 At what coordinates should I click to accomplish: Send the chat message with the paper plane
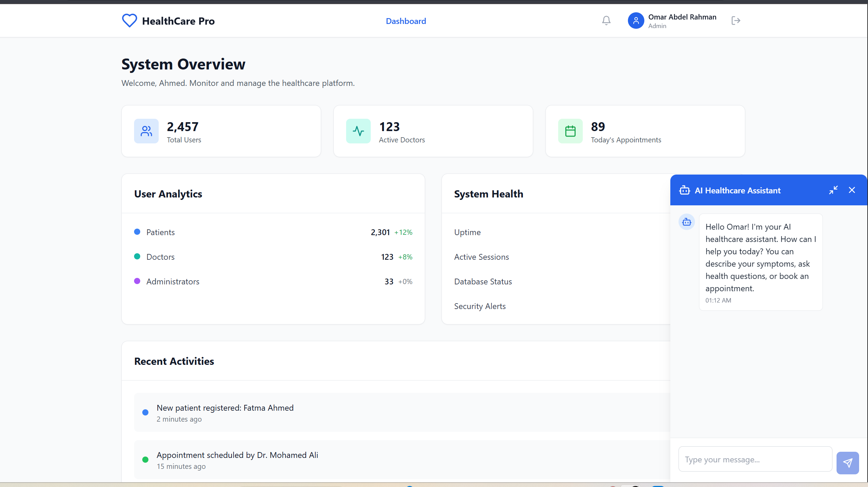click(847, 463)
